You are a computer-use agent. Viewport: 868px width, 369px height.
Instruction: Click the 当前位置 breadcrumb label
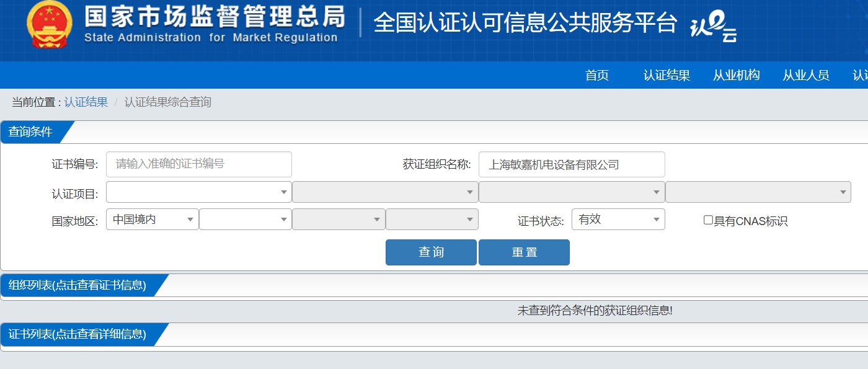click(x=36, y=102)
